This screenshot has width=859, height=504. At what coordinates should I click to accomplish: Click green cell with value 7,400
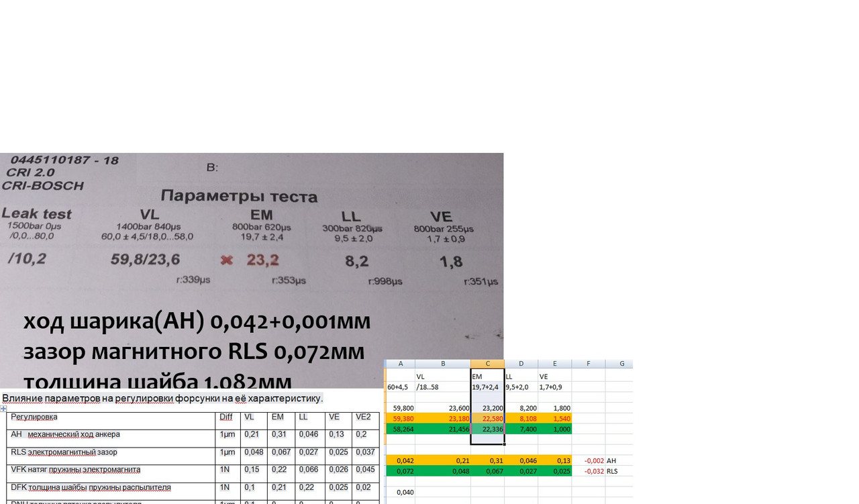521,429
